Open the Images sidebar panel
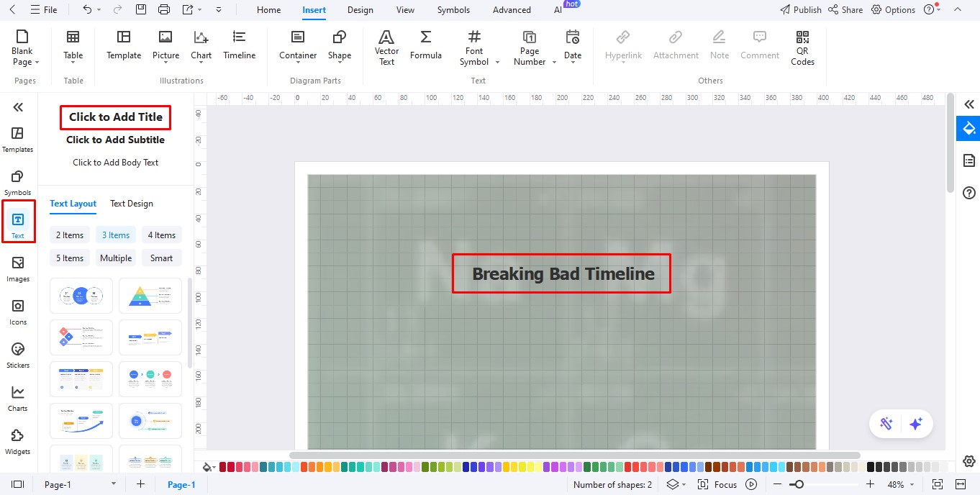 click(x=18, y=269)
